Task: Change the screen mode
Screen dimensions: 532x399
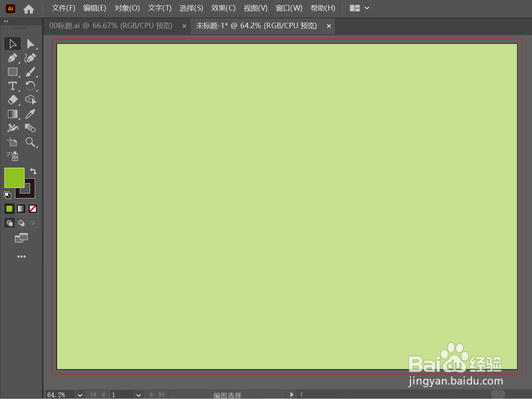Action: [x=21, y=238]
